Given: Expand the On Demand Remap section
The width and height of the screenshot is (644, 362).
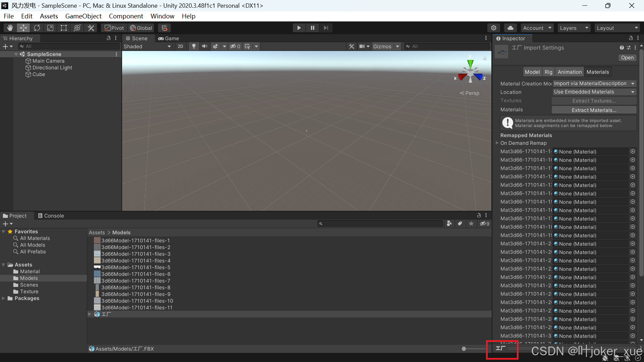Looking at the screenshot, I should tap(497, 143).
